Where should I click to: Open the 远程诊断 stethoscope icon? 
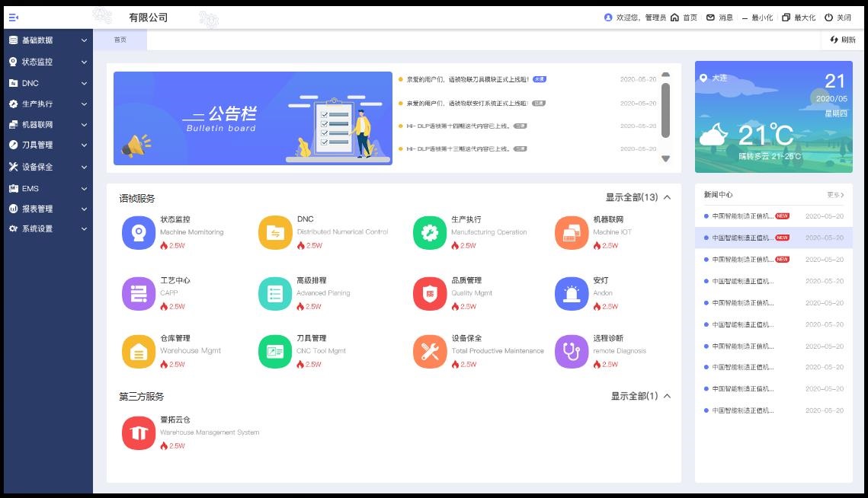572,352
